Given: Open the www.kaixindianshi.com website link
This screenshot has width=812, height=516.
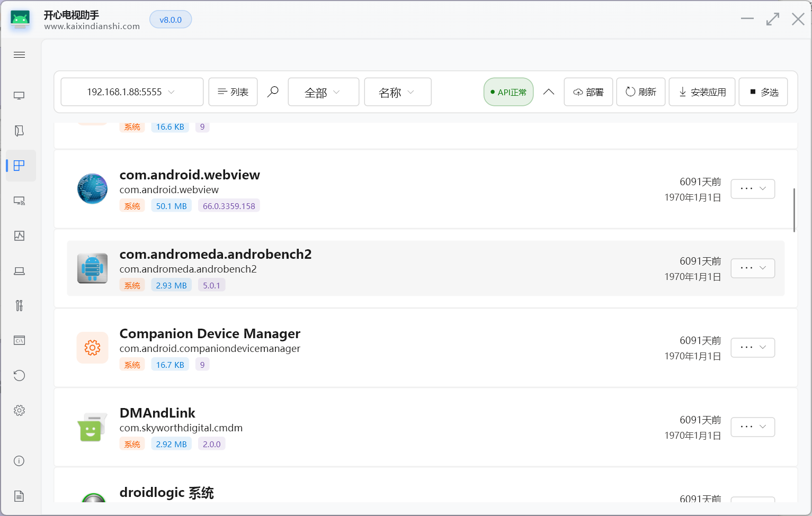Looking at the screenshot, I should pos(92,26).
